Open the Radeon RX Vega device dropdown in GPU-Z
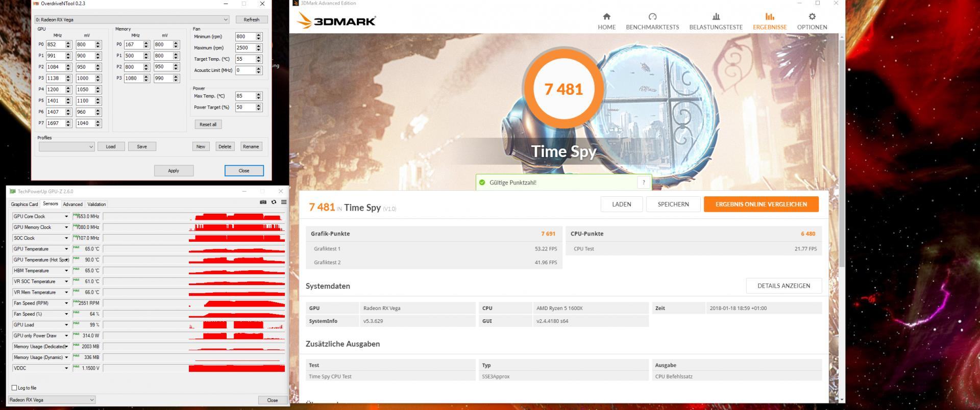This screenshot has width=980, height=410. 52,400
